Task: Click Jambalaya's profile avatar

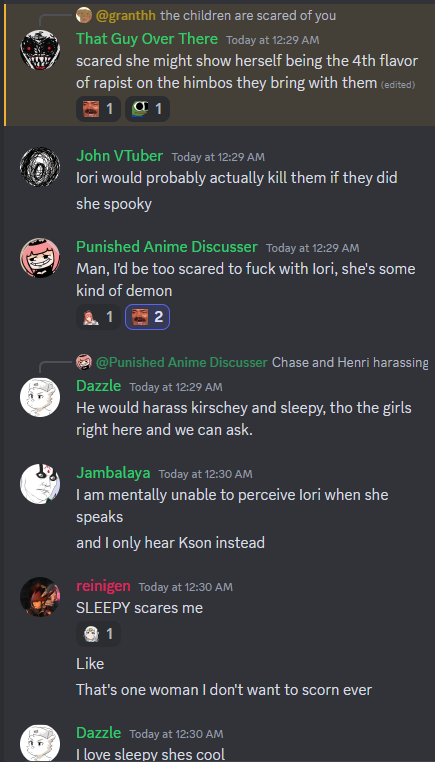Action: [x=40, y=484]
